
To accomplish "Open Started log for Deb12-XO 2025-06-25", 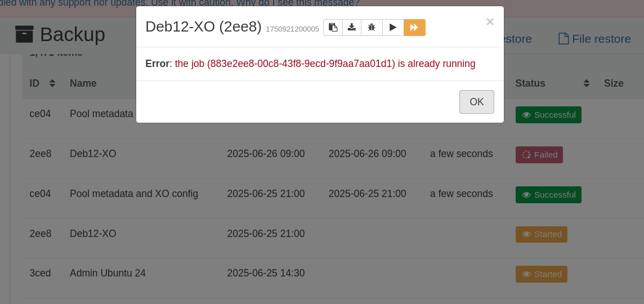I will (542, 234).
